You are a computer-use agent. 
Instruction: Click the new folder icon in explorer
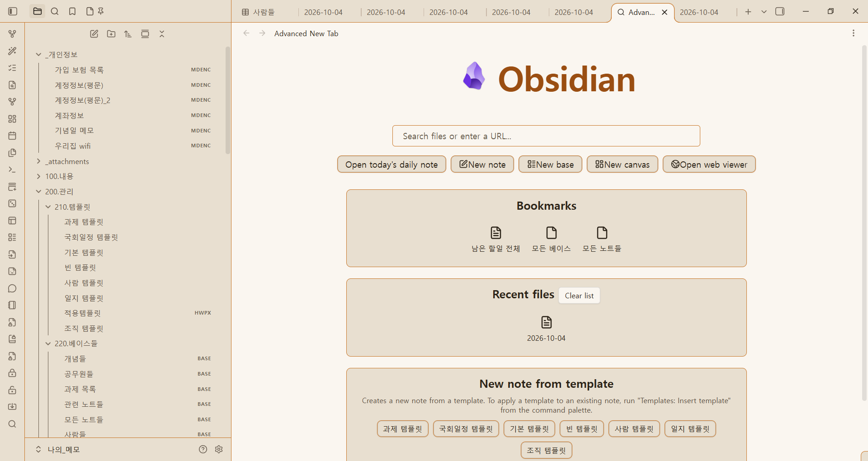click(111, 34)
